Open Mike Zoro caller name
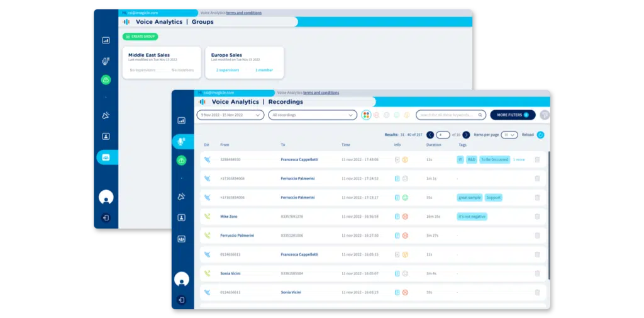 (229, 217)
